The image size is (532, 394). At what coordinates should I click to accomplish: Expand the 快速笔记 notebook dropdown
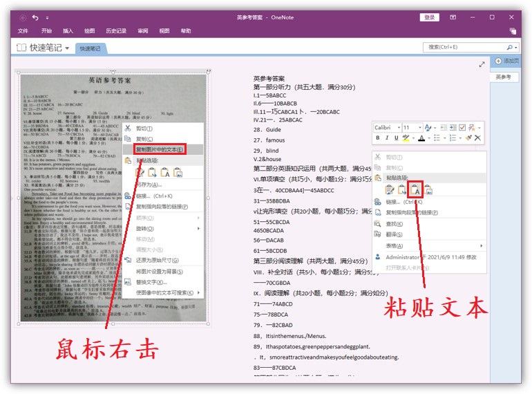pos(67,48)
